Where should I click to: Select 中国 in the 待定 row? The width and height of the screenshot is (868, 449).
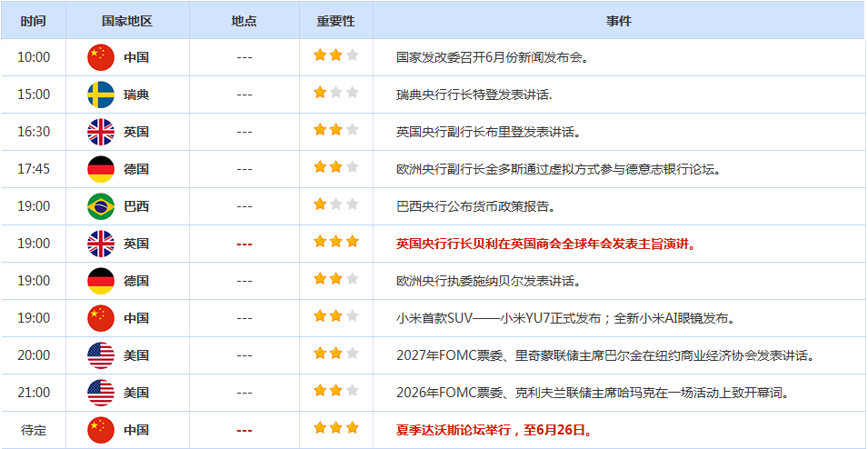(136, 430)
